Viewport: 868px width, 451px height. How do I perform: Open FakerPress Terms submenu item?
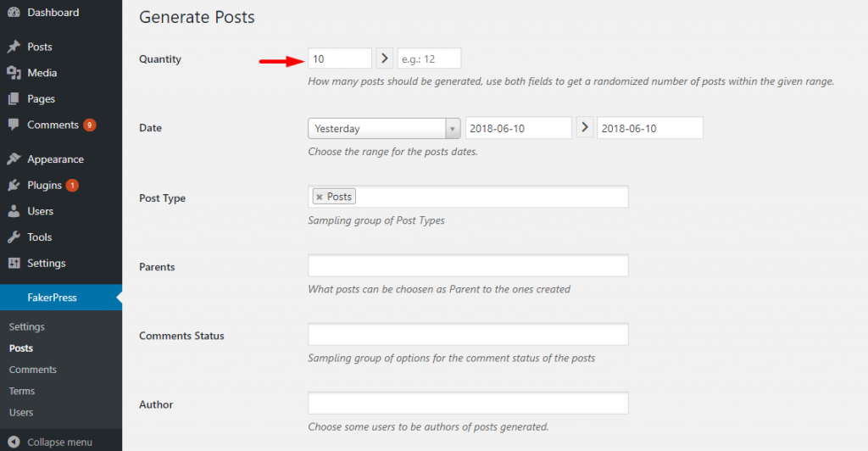point(22,391)
